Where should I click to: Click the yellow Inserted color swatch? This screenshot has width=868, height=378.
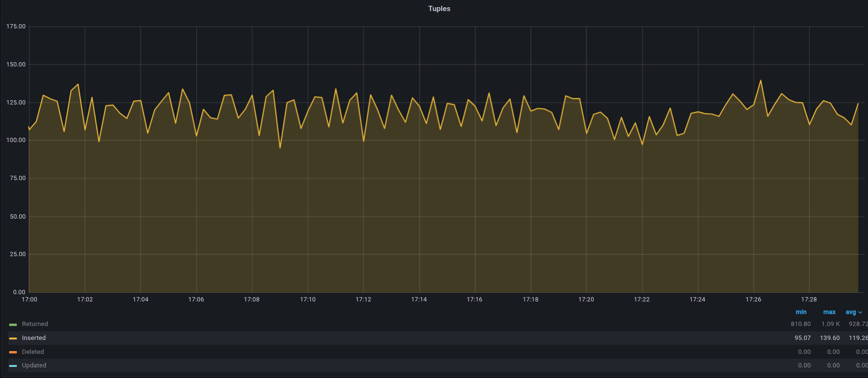(x=13, y=339)
